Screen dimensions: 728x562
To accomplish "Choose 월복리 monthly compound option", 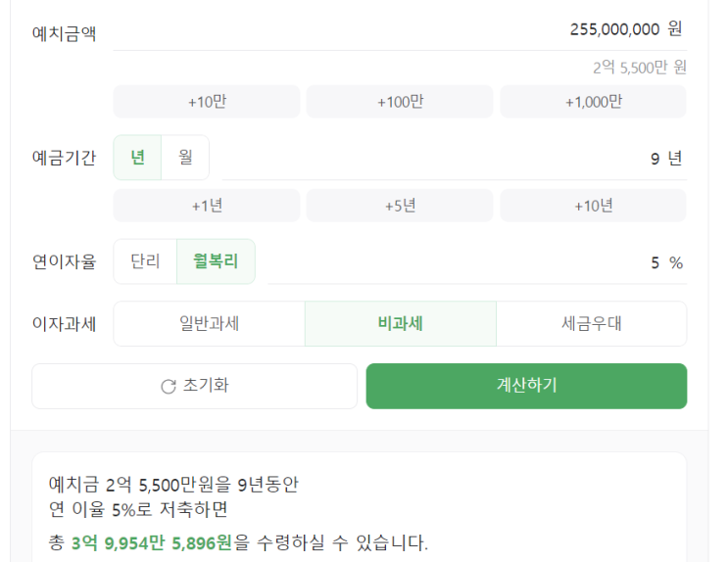I will pyautogui.click(x=216, y=262).
